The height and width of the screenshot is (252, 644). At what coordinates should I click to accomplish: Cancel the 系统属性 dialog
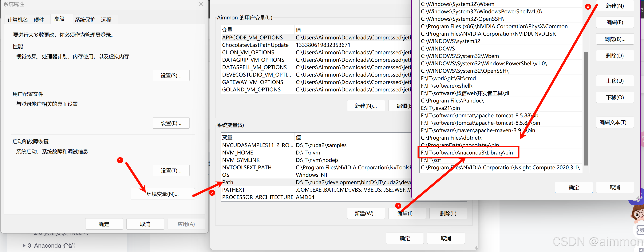[x=145, y=224]
